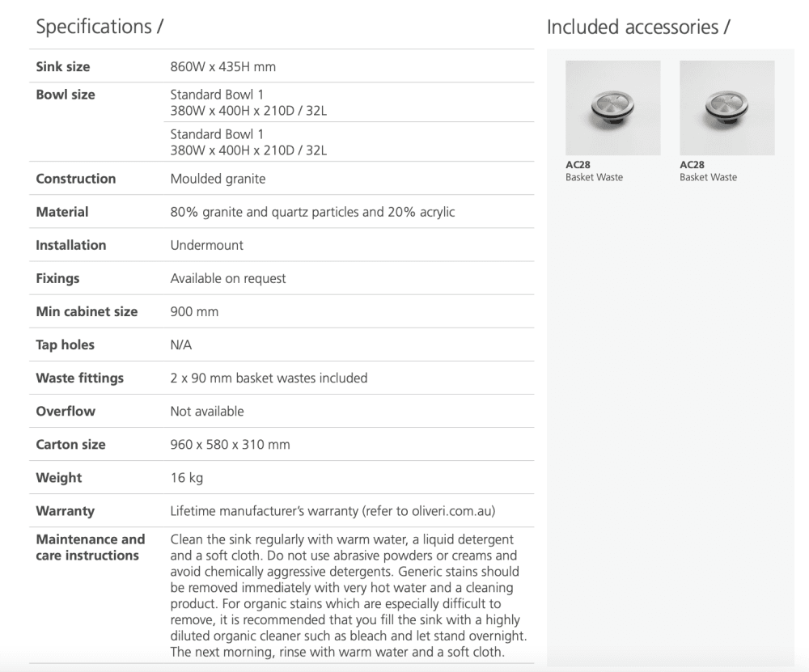Click Available on request fixings text
The width and height of the screenshot is (809, 672).
[x=228, y=278]
